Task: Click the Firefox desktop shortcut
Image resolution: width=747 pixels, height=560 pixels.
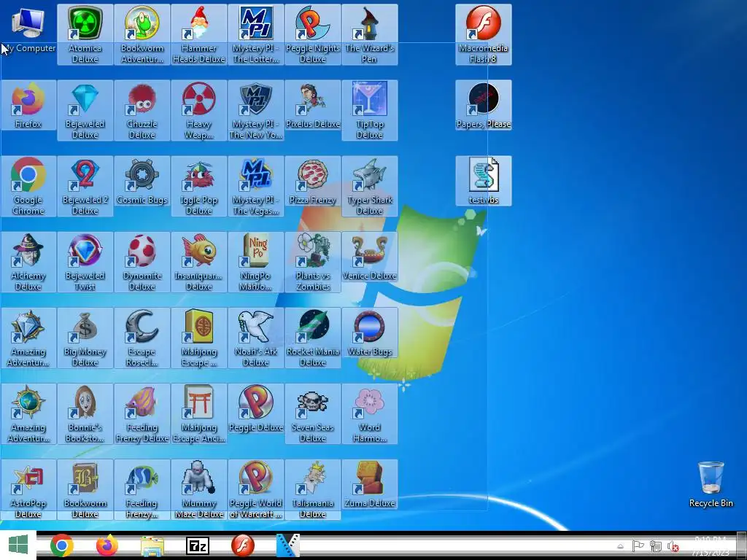Action: coord(28,105)
